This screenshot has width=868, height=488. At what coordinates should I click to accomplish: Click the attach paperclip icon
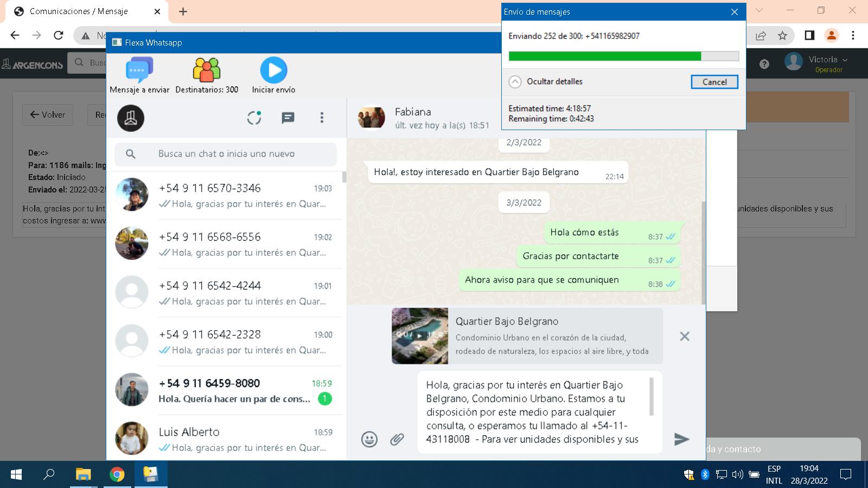coord(397,439)
